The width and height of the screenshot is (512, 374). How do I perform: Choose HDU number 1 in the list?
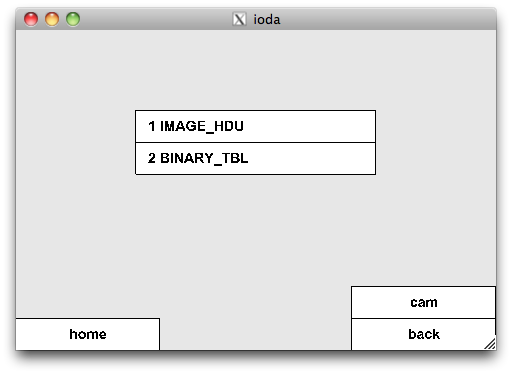(255, 126)
